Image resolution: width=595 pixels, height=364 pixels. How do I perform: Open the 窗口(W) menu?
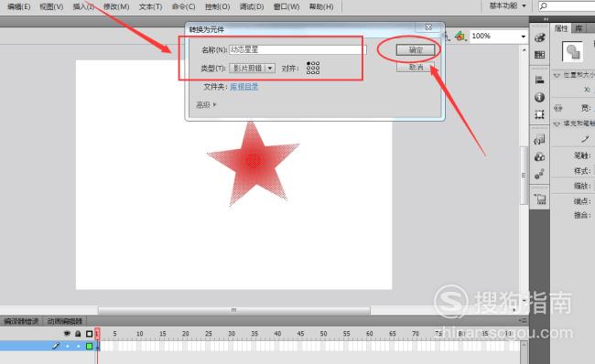(287, 6)
